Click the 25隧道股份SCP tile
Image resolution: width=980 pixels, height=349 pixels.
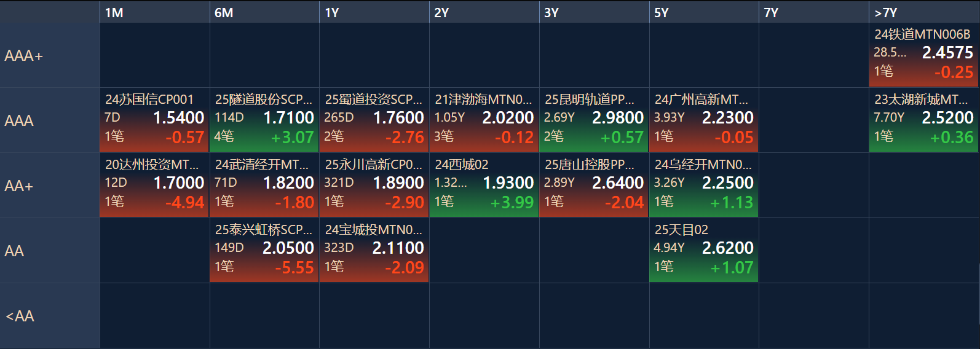(x=264, y=120)
